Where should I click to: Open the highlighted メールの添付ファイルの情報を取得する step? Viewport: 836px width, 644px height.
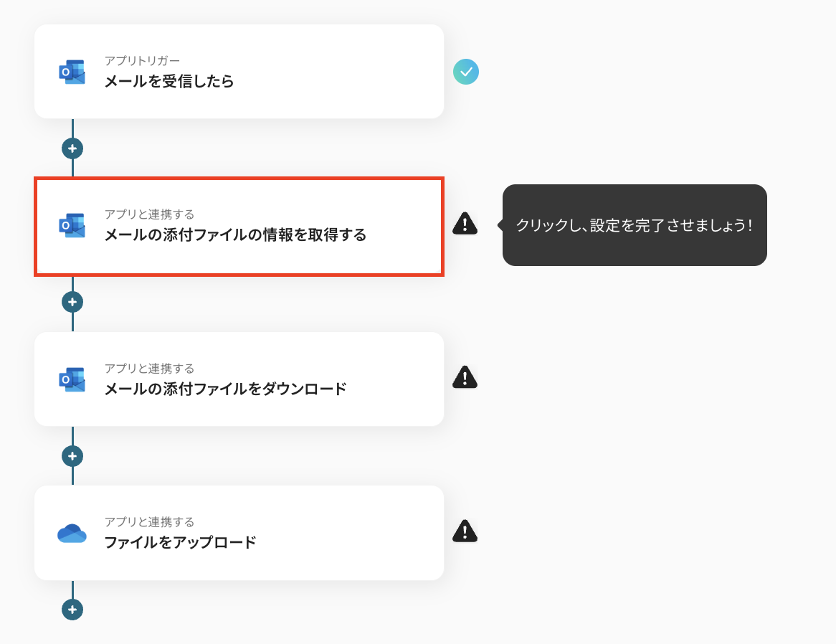(239, 227)
